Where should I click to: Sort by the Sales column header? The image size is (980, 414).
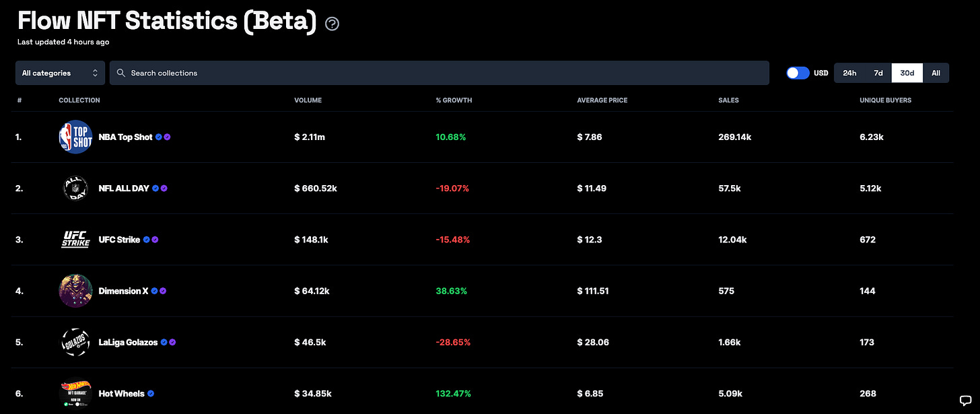point(728,100)
